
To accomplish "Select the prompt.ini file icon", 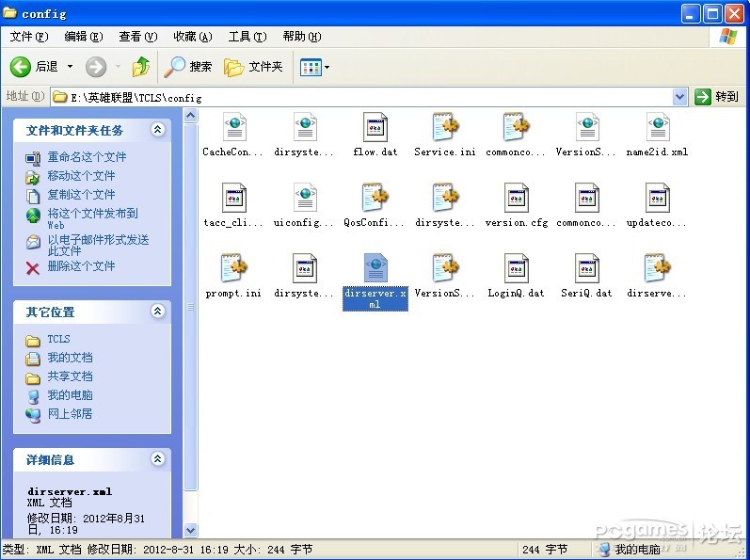I will click(x=233, y=269).
